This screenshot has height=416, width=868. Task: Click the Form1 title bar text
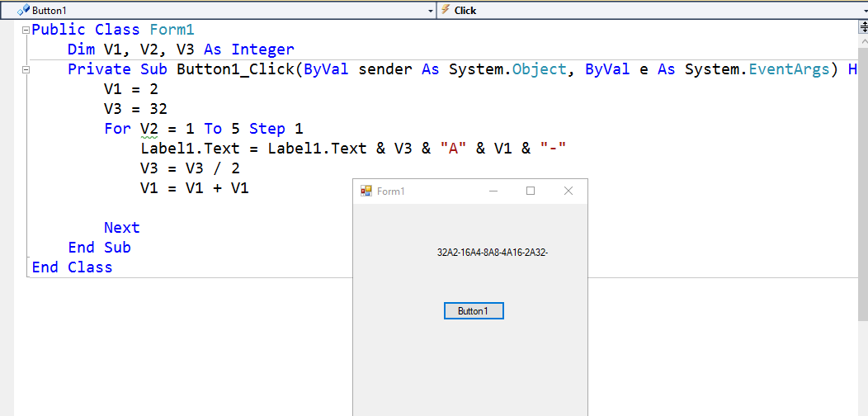coord(391,191)
